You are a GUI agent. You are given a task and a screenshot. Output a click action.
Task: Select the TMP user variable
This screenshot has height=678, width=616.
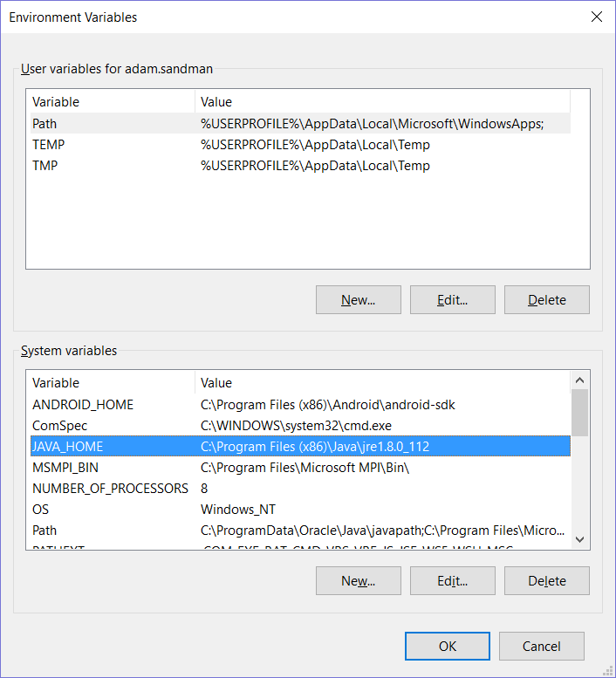(x=297, y=166)
